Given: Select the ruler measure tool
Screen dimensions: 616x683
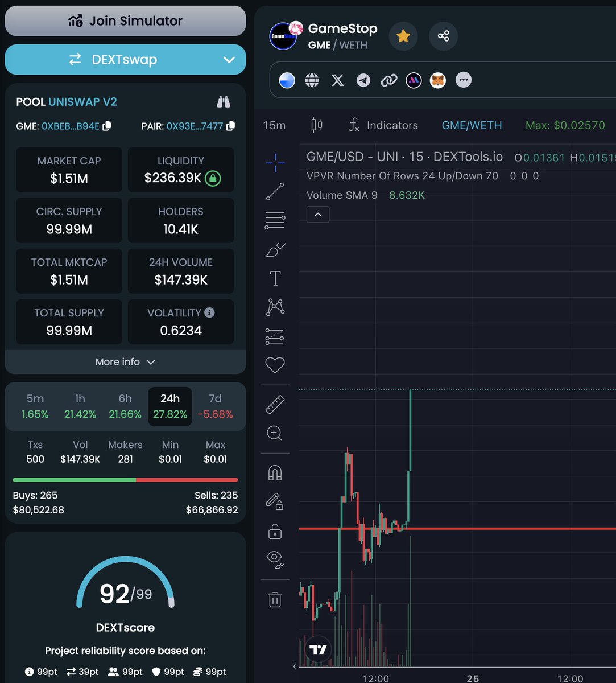Looking at the screenshot, I should click(275, 405).
